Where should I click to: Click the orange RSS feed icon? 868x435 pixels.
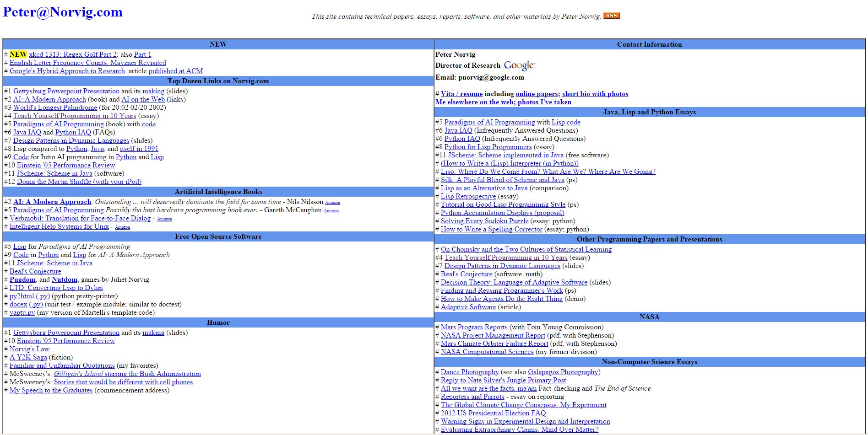pyautogui.click(x=611, y=16)
